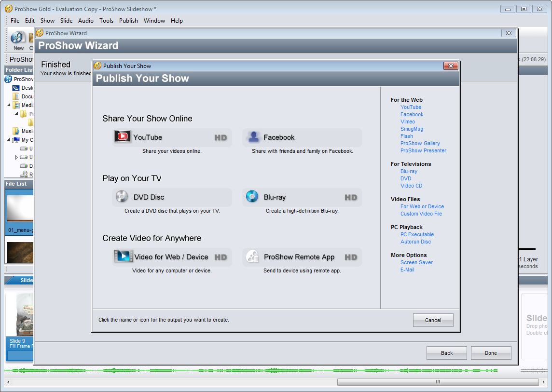Click the Documents folder icon in Folder List
Screen dimensions: 552x392
16,96
